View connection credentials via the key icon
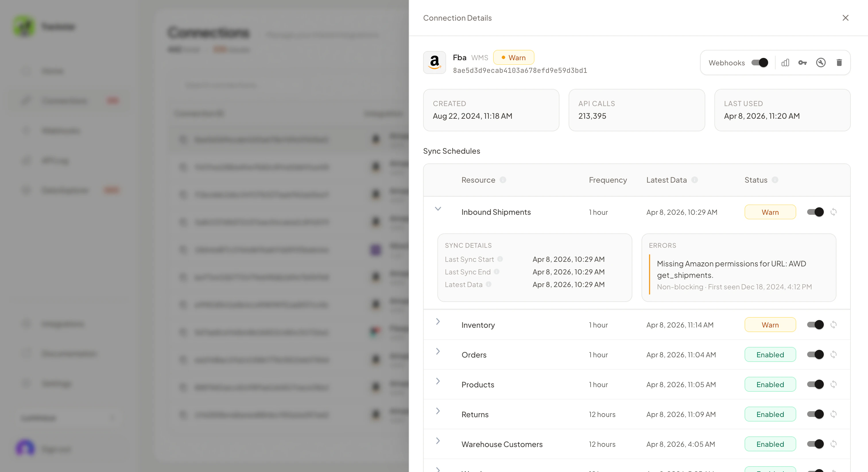This screenshot has width=868, height=472. pos(803,63)
